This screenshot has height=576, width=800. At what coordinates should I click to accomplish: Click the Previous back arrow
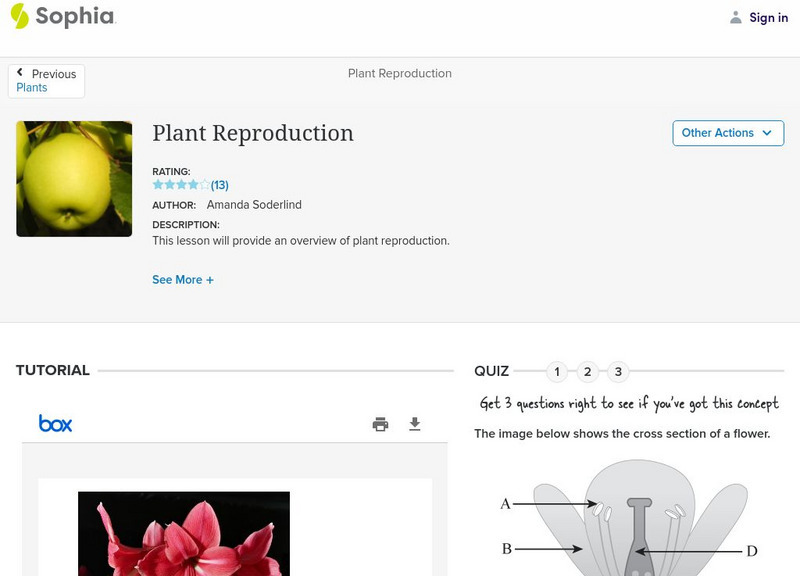click(x=20, y=73)
